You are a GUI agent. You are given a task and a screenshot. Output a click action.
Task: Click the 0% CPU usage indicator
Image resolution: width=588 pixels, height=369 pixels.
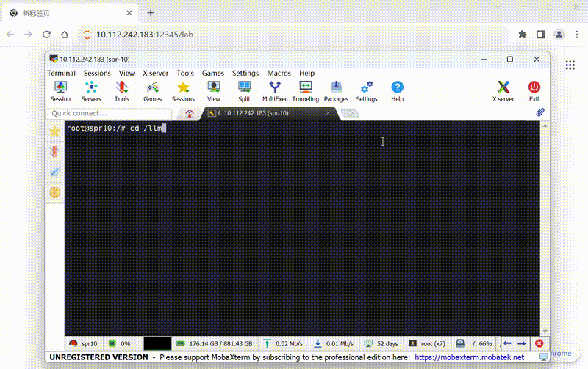pos(120,343)
